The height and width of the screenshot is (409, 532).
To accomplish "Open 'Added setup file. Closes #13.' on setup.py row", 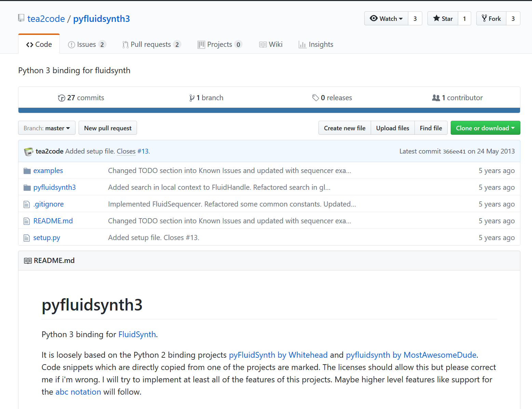I will click(x=154, y=238).
